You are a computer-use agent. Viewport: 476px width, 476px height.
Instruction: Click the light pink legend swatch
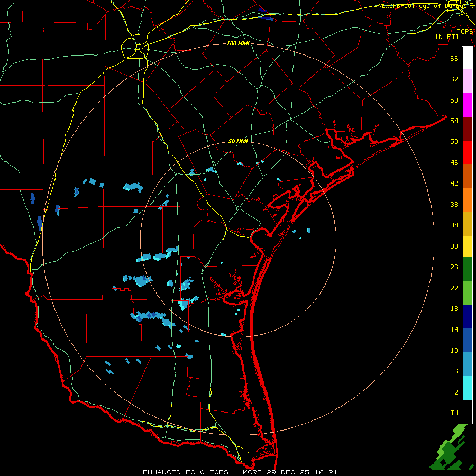[467, 81]
